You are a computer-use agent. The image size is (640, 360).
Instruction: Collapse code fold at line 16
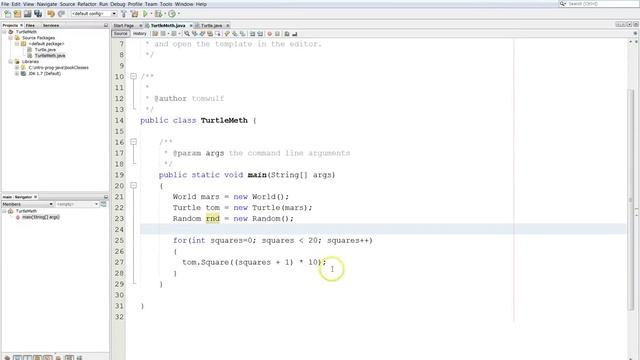(133, 142)
